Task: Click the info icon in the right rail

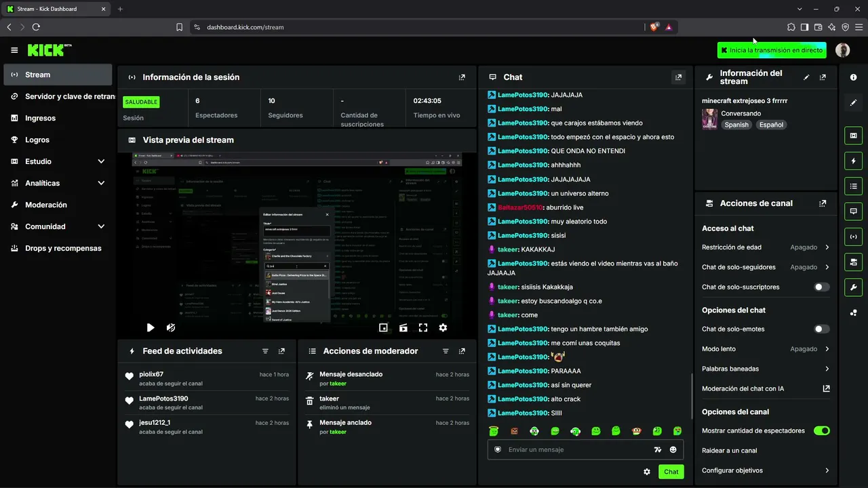Action: (x=854, y=77)
